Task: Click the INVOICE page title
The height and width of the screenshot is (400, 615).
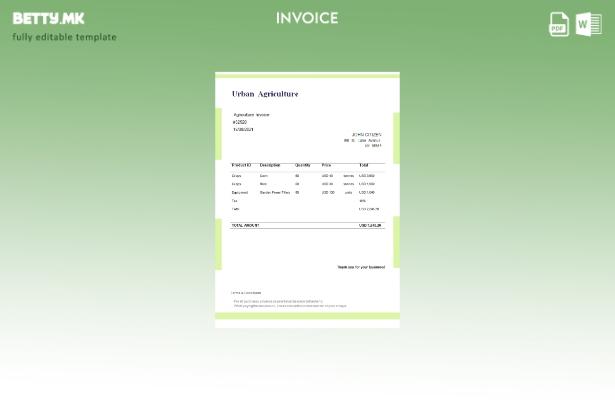Action: click(307, 18)
